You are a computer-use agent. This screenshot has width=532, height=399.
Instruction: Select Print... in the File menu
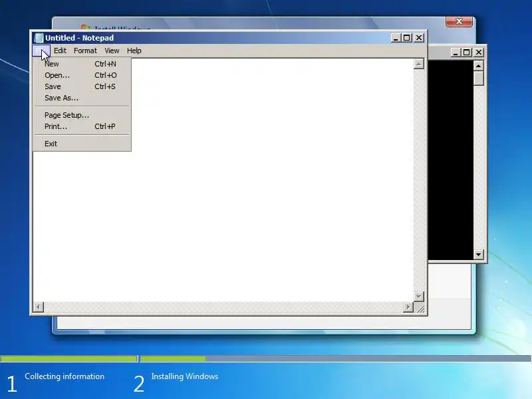(x=81, y=126)
